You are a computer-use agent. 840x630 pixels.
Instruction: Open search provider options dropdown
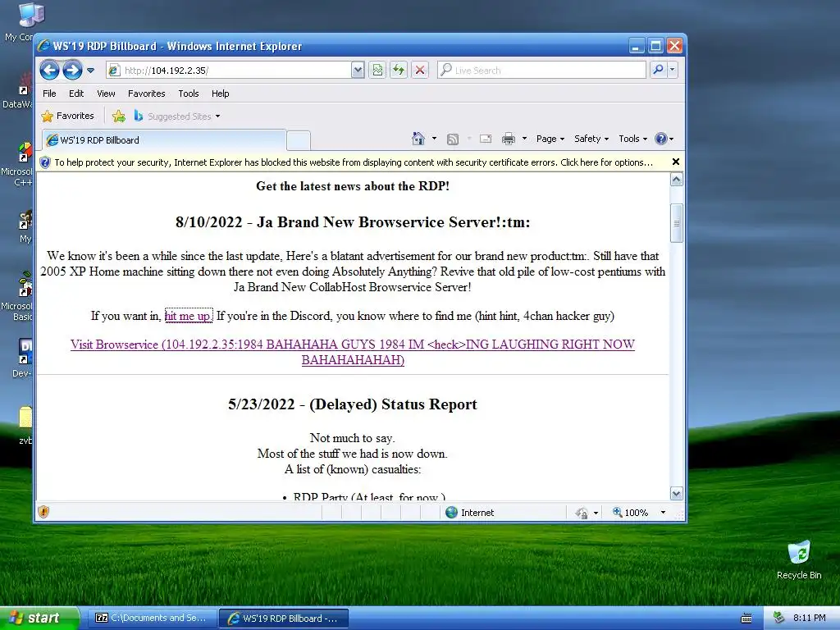coord(673,70)
